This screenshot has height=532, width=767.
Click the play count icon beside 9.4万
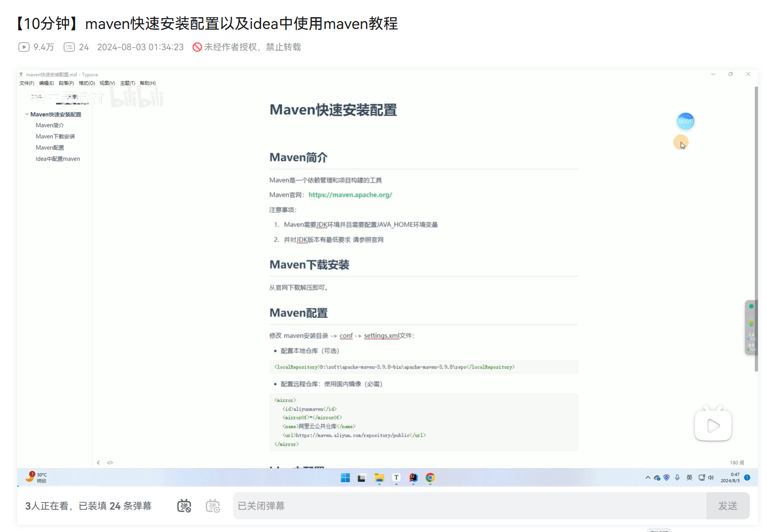(x=24, y=47)
